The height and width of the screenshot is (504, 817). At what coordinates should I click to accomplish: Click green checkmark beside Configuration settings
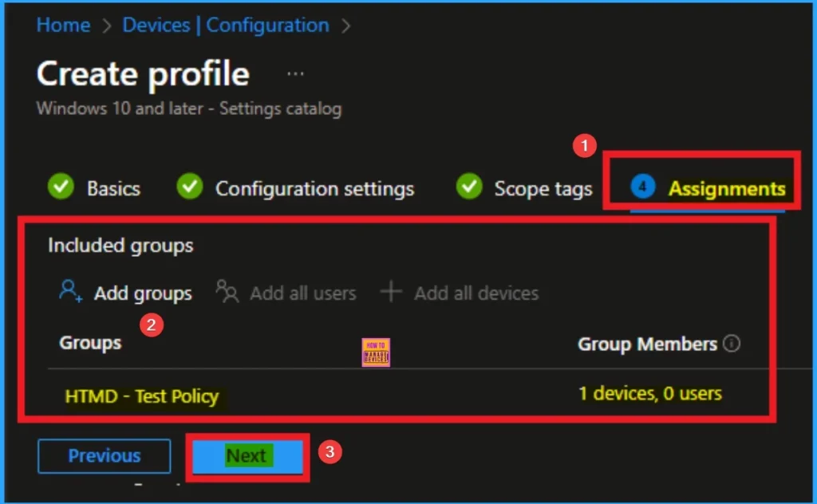tap(190, 187)
